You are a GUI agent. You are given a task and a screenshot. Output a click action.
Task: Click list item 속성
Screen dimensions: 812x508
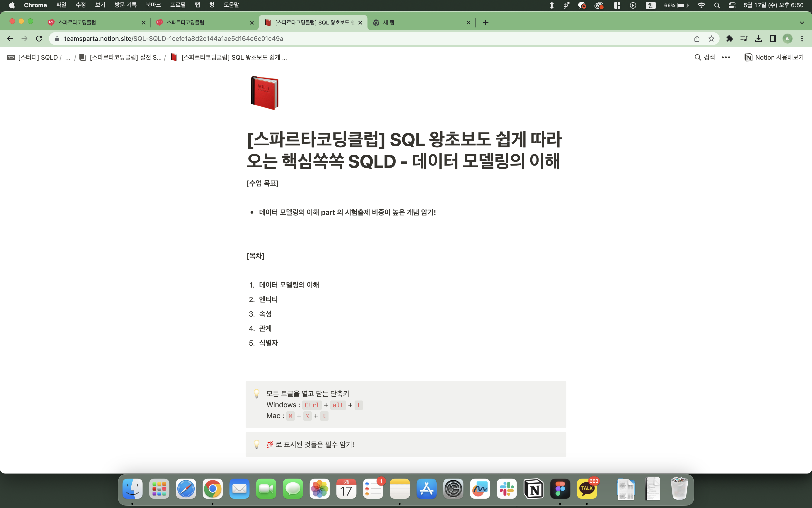click(x=265, y=314)
